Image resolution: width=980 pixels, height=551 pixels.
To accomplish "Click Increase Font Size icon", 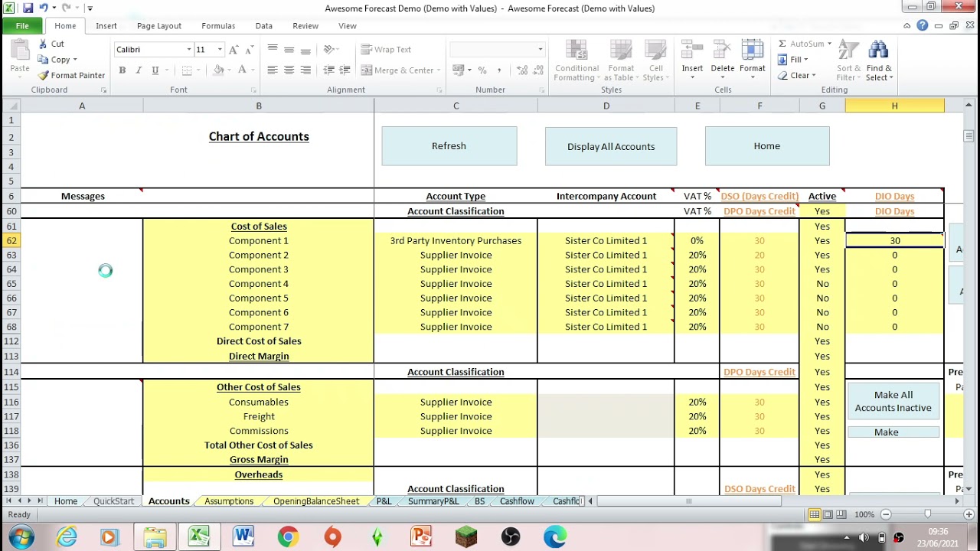I will pyautogui.click(x=234, y=50).
